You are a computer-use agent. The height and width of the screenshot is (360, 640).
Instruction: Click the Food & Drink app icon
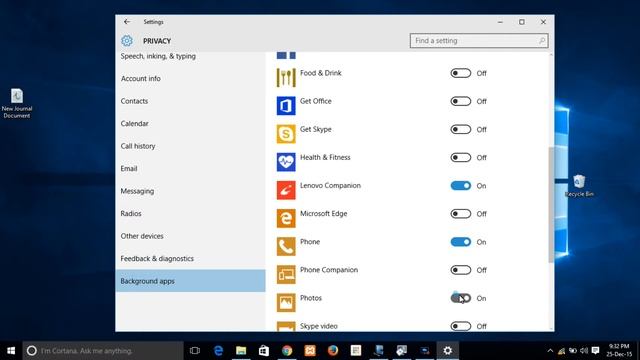tap(286, 77)
